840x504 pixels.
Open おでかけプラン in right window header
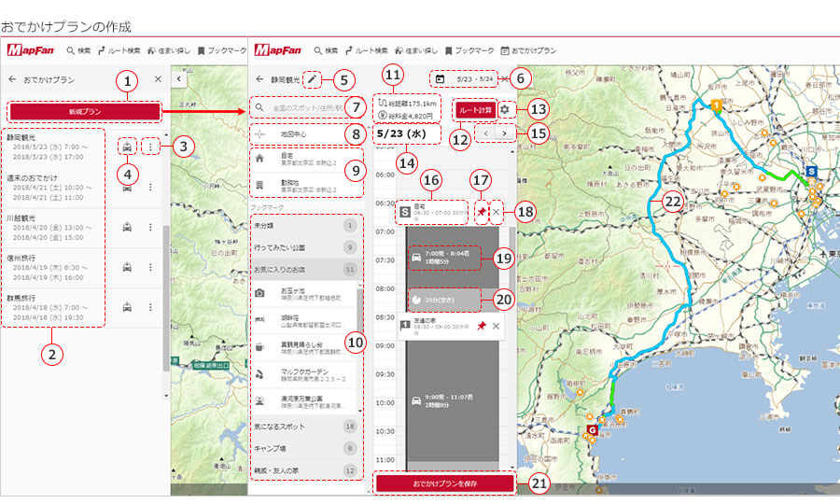[528, 50]
